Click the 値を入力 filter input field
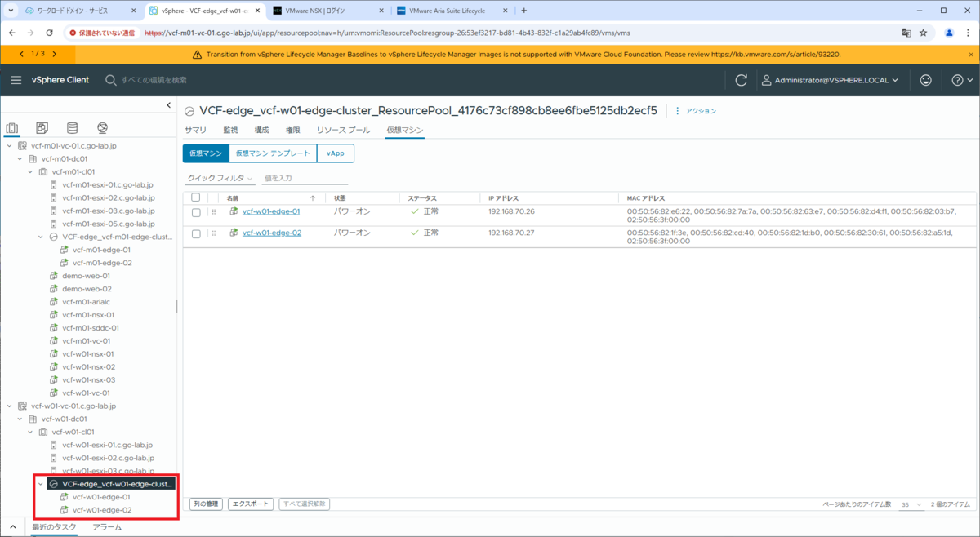 tap(305, 178)
